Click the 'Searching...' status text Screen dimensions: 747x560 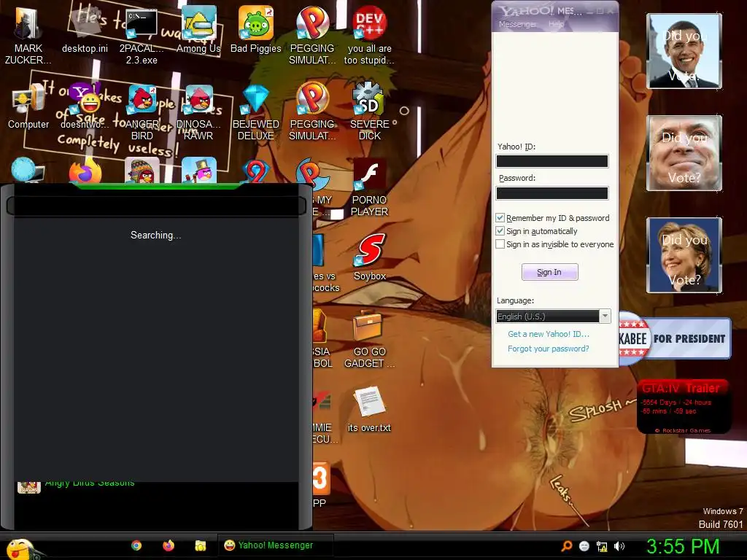[156, 236]
